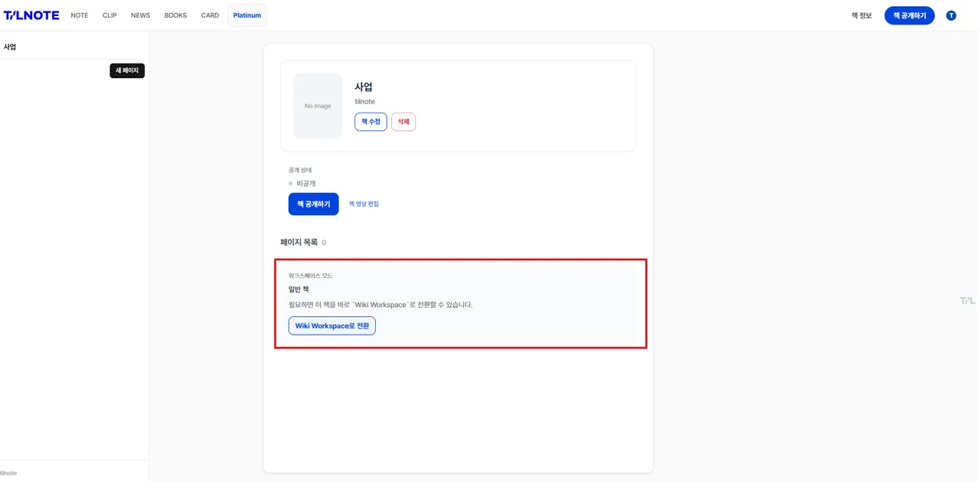Create a page with 새 페이지 button
This screenshot has width=980, height=481.
click(127, 70)
